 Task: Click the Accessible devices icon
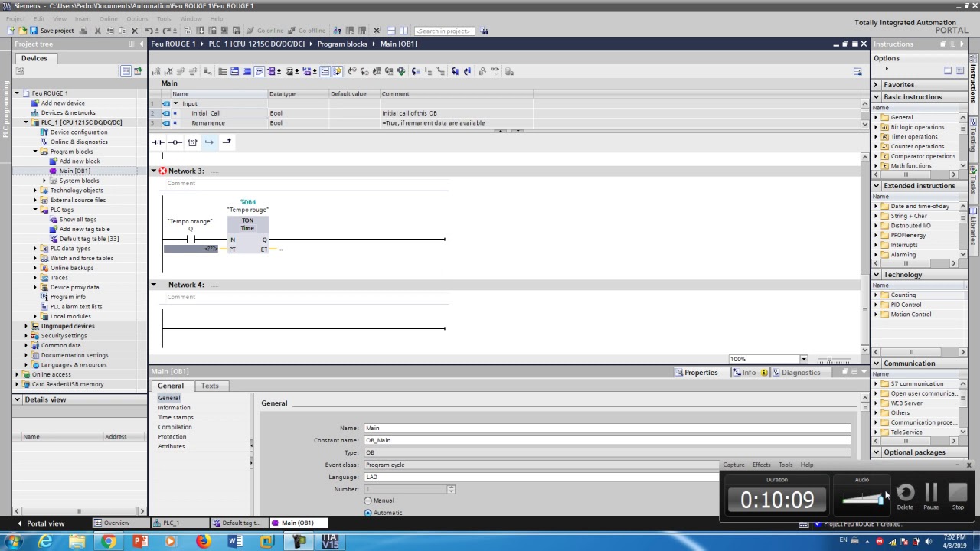click(337, 31)
